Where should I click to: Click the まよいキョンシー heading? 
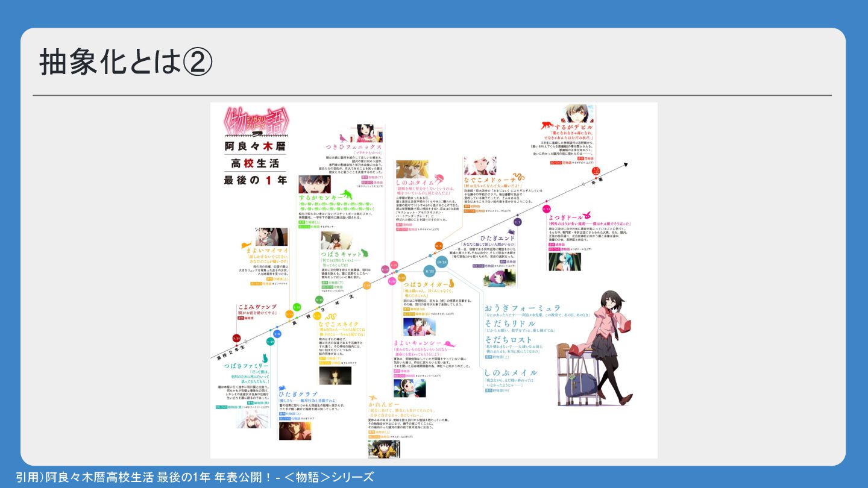417,343
